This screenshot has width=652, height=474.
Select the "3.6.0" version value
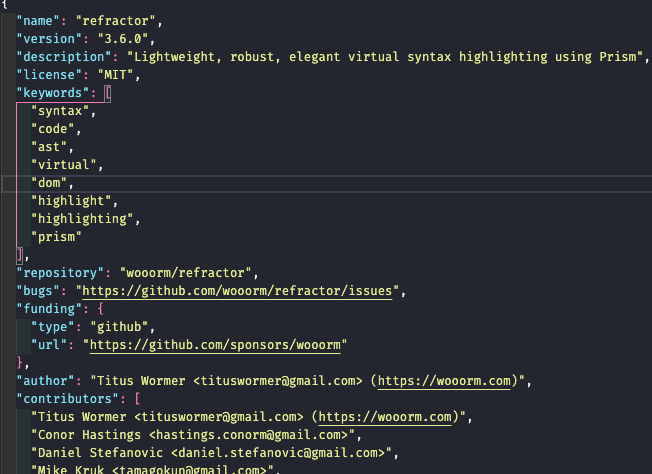pos(123,39)
